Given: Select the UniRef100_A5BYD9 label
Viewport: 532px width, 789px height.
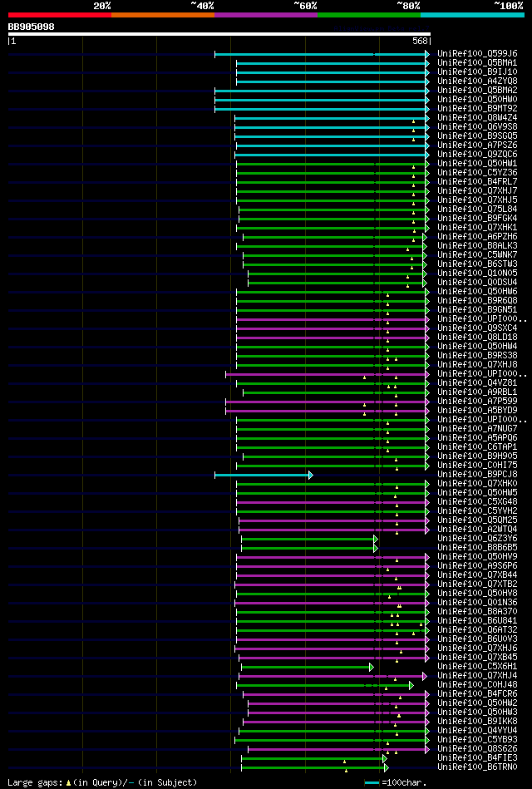Looking at the screenshot, I should pyautogui.click(x=478, y=411).
